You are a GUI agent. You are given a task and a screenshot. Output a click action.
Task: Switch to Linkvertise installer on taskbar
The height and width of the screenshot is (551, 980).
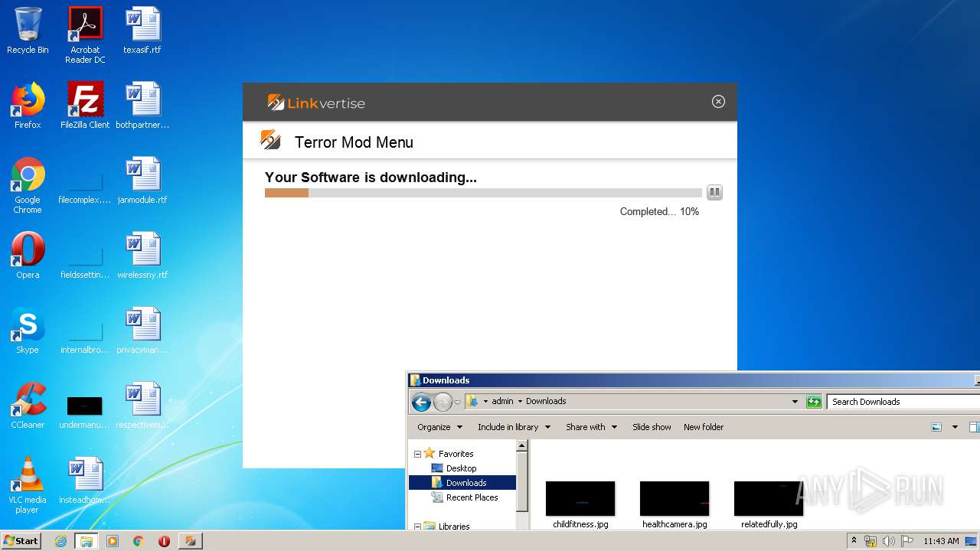click(190, 541)
